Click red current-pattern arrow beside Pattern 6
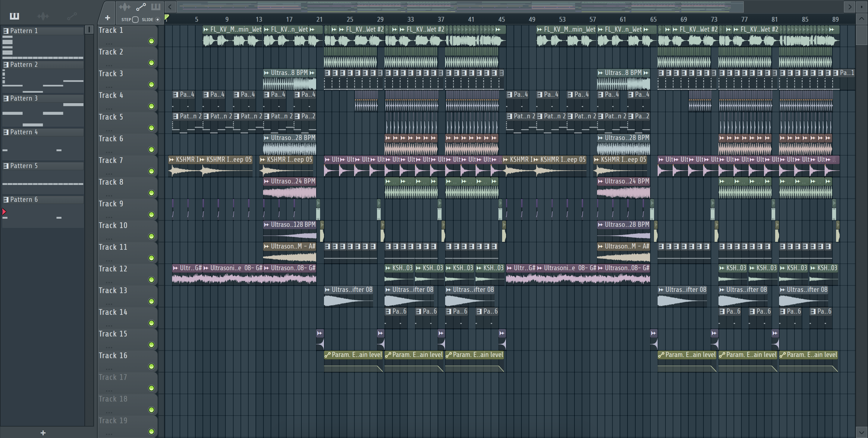Image resolution: width=868 pixels, height=438 pixels. pos(4,212)
